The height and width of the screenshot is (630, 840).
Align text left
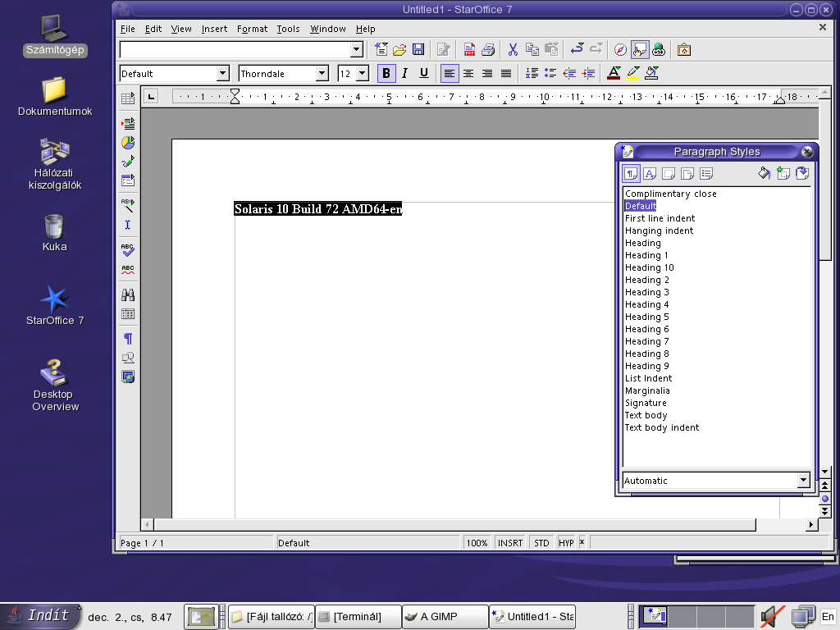(x=450, y=73)
